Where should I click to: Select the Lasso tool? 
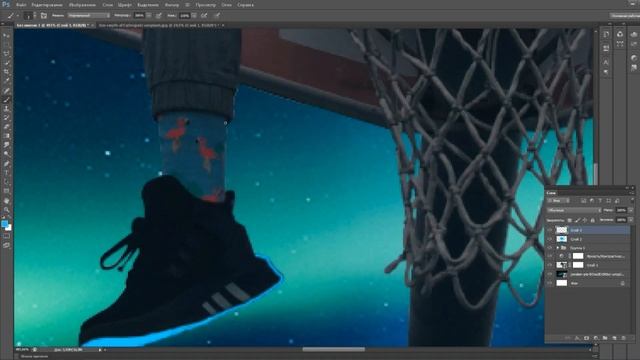pos(7,53)
